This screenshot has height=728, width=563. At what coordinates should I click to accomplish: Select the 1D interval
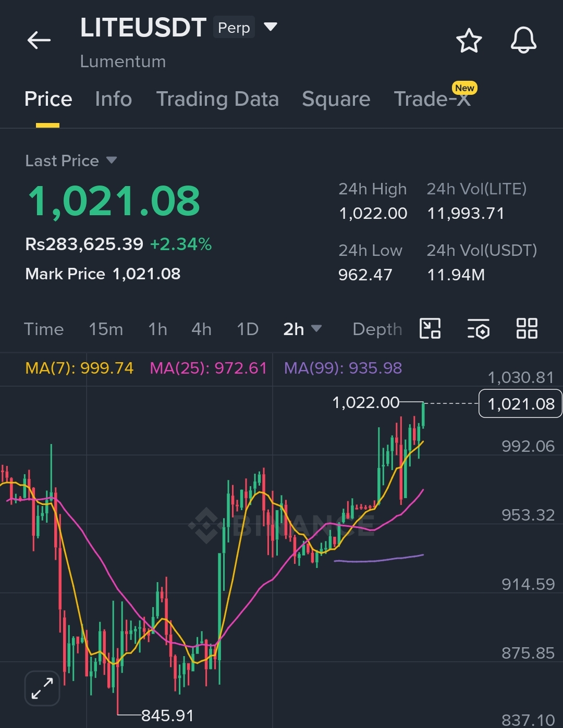[248, 329]
